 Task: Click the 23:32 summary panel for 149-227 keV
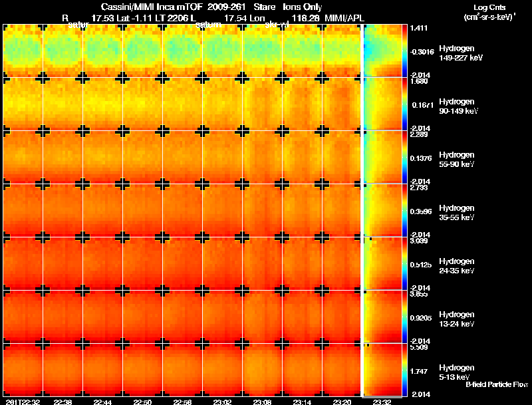pyautogui.click(x=383, y=51)
